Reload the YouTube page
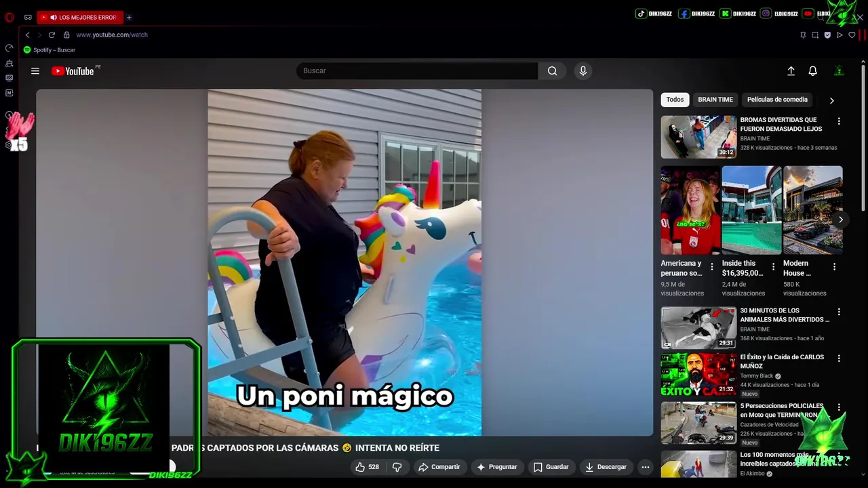The image size is (868, 488). 52,35
